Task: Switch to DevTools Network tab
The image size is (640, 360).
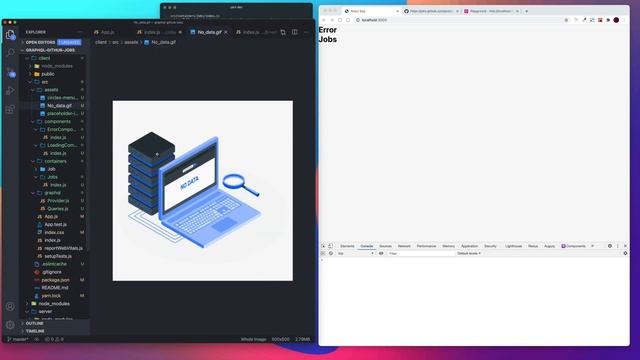Action: click(x=404, y=246)
